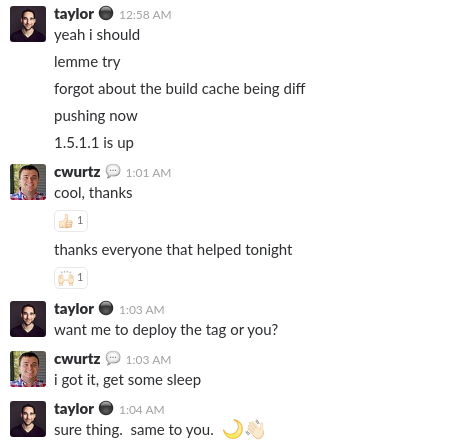Click taylor's avatar at the 12:58 AM message

[28, 24]
